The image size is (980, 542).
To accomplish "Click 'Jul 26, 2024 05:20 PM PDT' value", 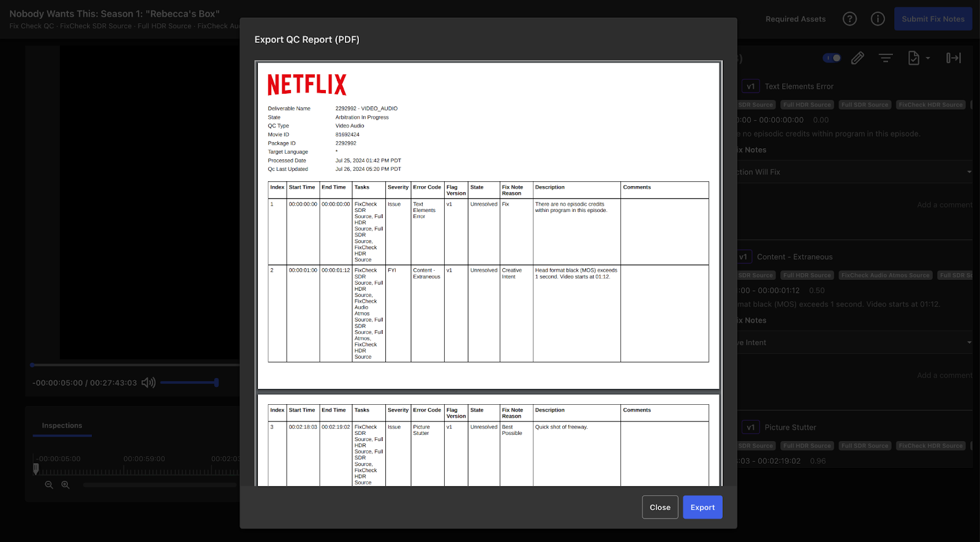I will click(x=368, y=169).
